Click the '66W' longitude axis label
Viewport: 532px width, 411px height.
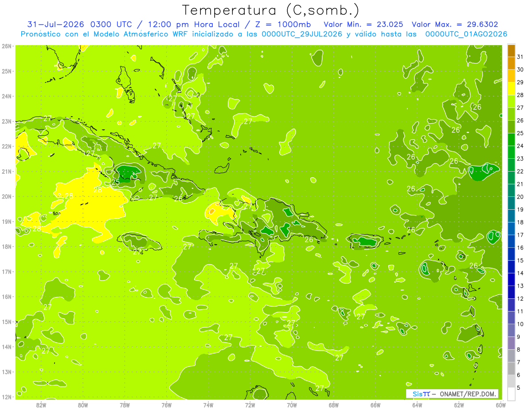(376, 405)
